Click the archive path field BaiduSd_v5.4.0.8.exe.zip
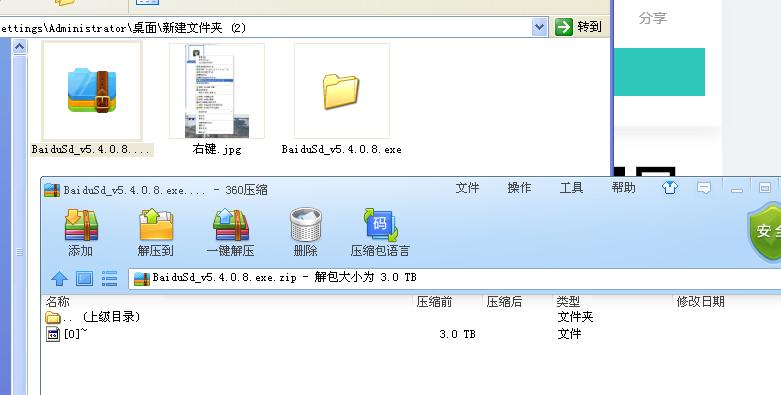This screenshot has height=395, width=781. (454, 278)
